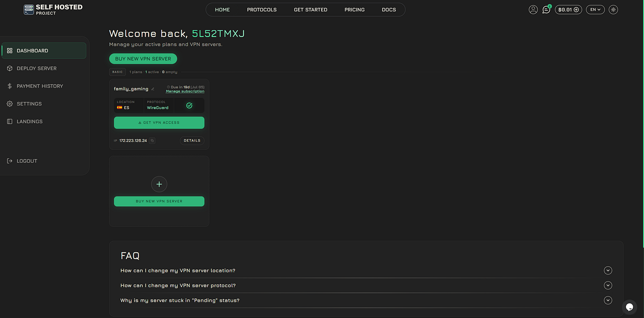
Task: Open GET STARTED in the top navigation
Action: point(311,10)
